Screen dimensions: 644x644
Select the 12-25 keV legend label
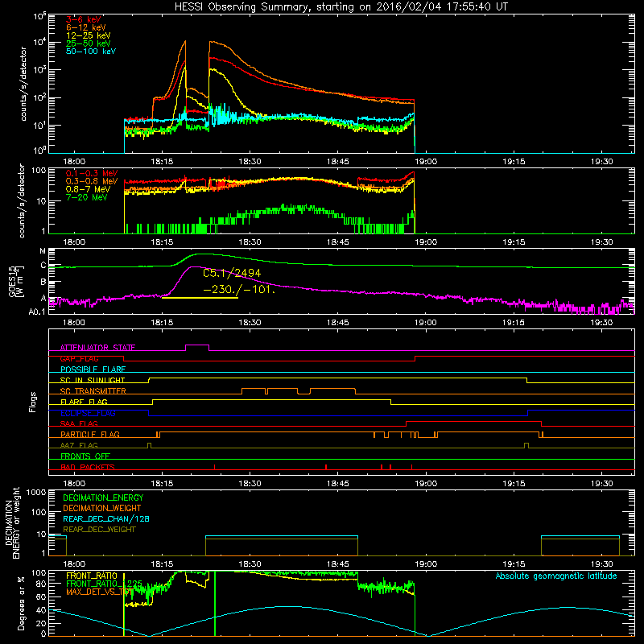click(89, 35)
